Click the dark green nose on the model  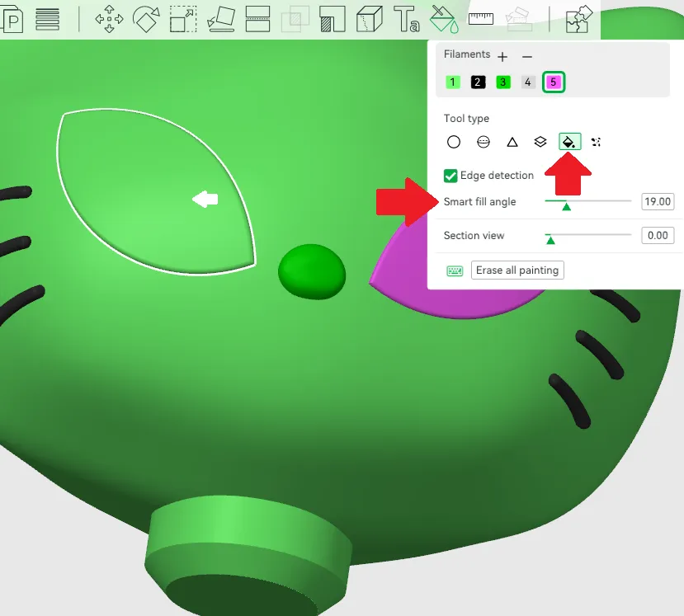[x=312, y=271]
